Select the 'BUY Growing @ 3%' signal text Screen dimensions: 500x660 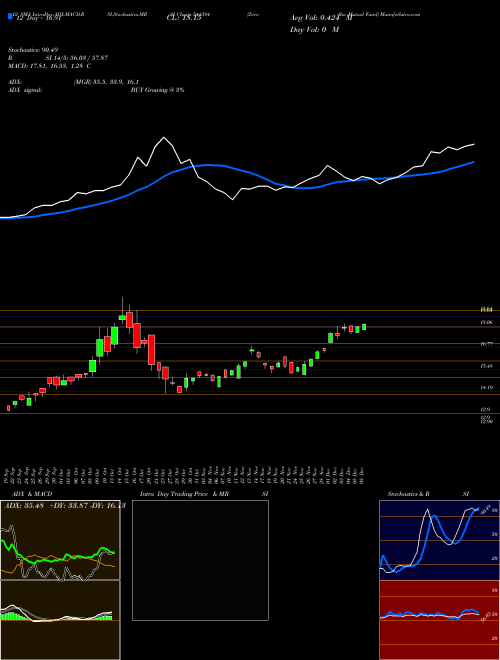(157, 90)
